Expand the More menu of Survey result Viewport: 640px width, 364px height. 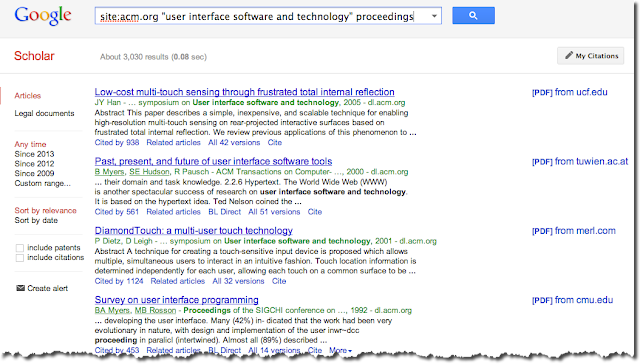pyautogui.click(x=340, y=350)
